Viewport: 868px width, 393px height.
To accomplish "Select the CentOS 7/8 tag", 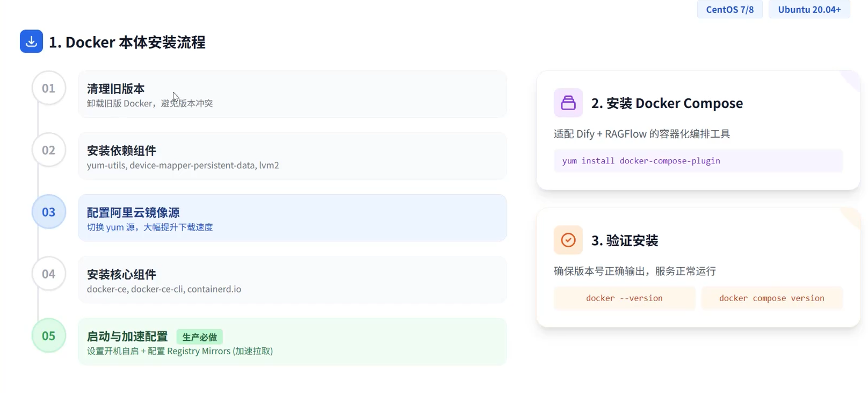I will point(729,10).
